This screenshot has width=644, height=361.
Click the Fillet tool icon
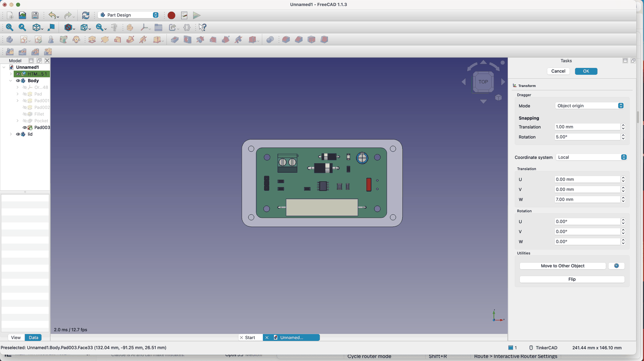286,39
